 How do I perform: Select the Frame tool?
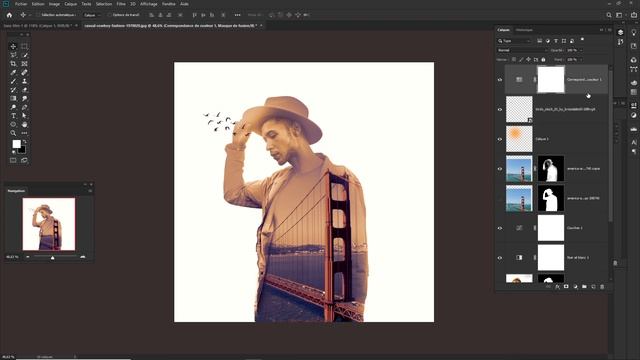pos(24,64)
